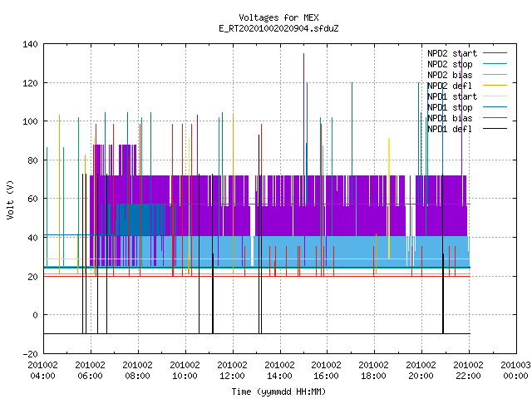Click the 'NPD2 stop' legend label

tap(450, 64)
